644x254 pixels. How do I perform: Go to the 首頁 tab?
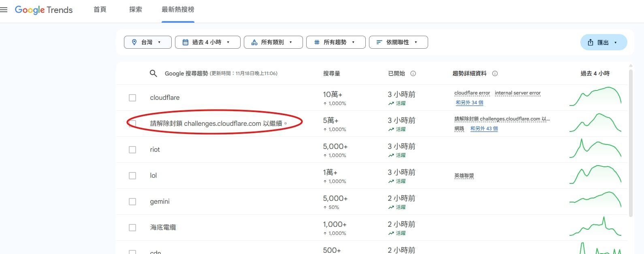[x=100, y=9]
